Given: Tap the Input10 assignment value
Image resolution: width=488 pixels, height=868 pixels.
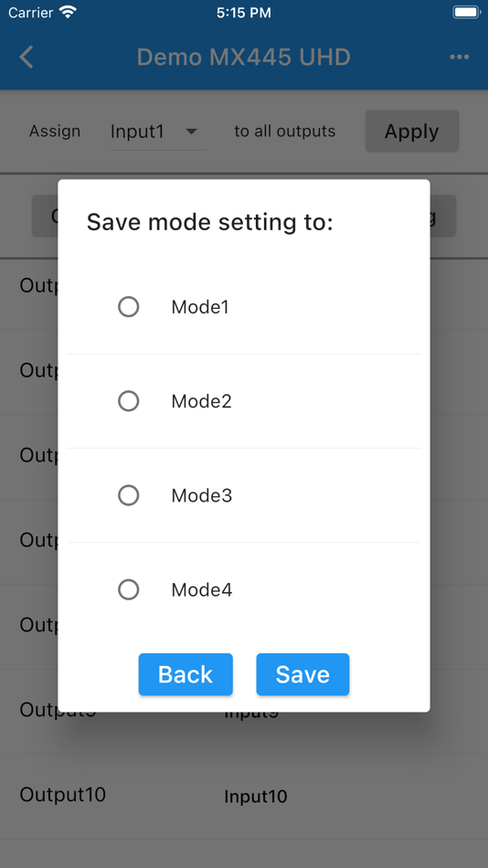Looking at the screenshot, I should [255, 797].
